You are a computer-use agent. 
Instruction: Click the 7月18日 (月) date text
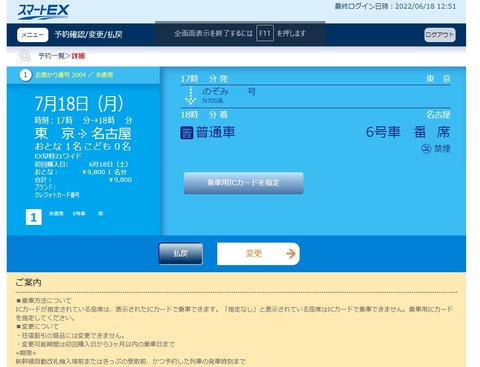coord(79,104)
